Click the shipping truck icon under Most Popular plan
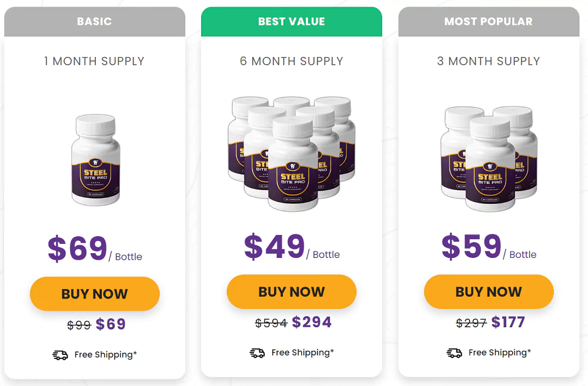Image resolution: width=588 pixels, height=386 pixels. pyautogui.click(x=454, y=353)
